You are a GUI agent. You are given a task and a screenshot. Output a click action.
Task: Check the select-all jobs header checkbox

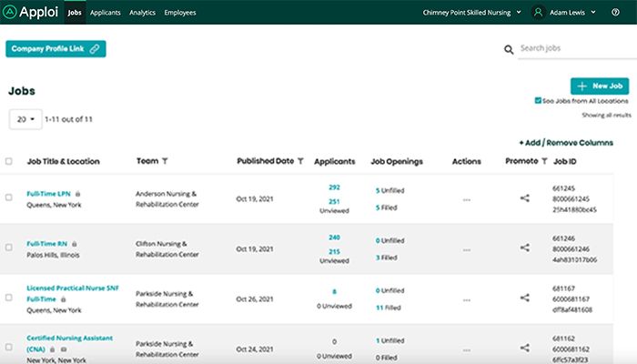click(9, 161)
